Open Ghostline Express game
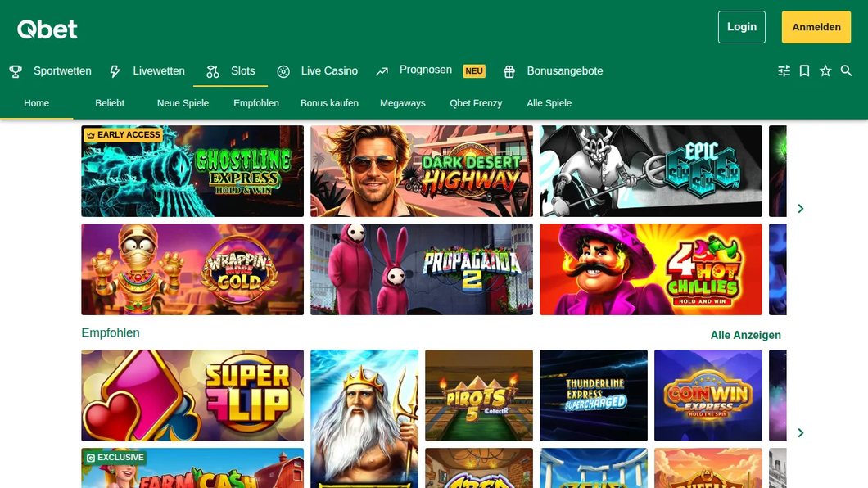This screenshot has height=488, width=868. coord(192,171)
